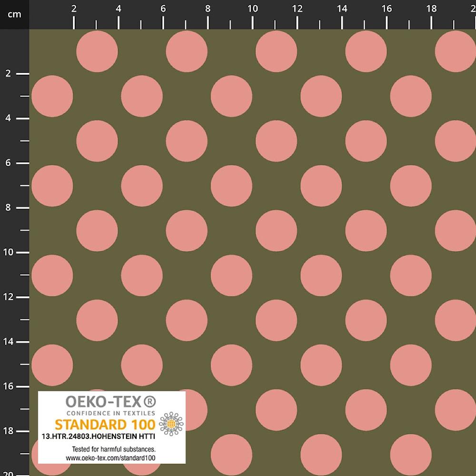Click the 10 mark on horizontal ruler
This screenshot has height=476, width=476.
(252, 9)
